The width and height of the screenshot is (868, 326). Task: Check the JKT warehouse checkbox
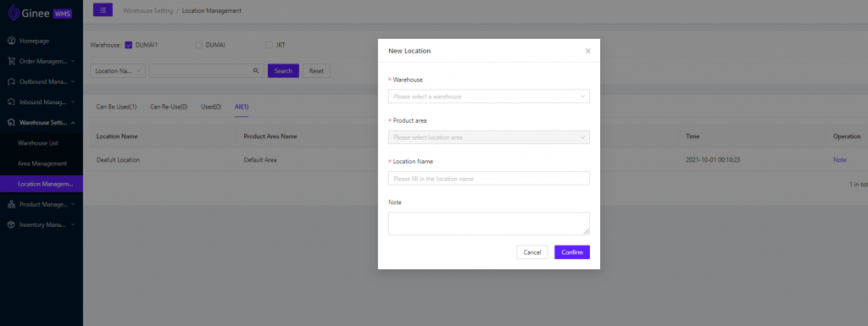pos(269,46)
